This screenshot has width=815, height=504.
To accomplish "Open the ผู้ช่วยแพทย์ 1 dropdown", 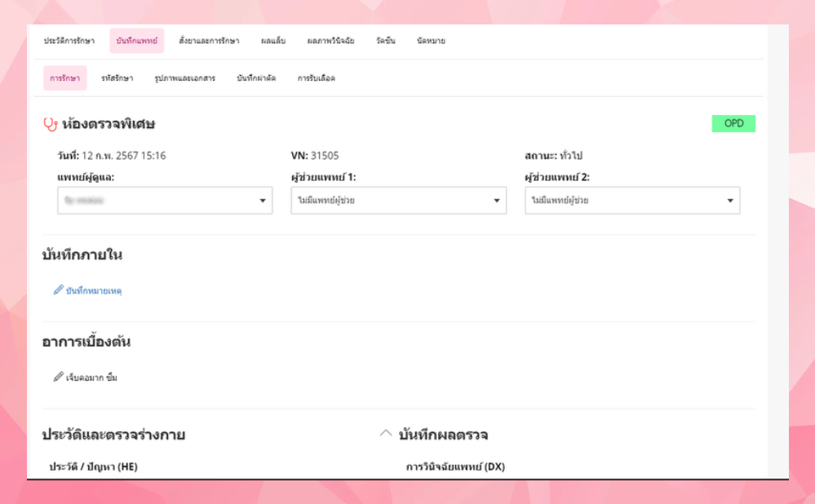I will coord(399,201).
